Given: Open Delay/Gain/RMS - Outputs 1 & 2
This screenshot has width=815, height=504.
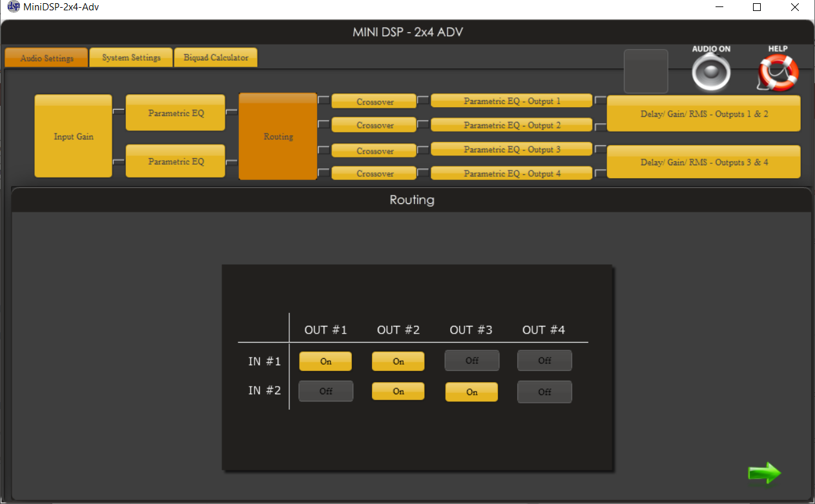Looking at the screenshot, I should pos(704,114).
